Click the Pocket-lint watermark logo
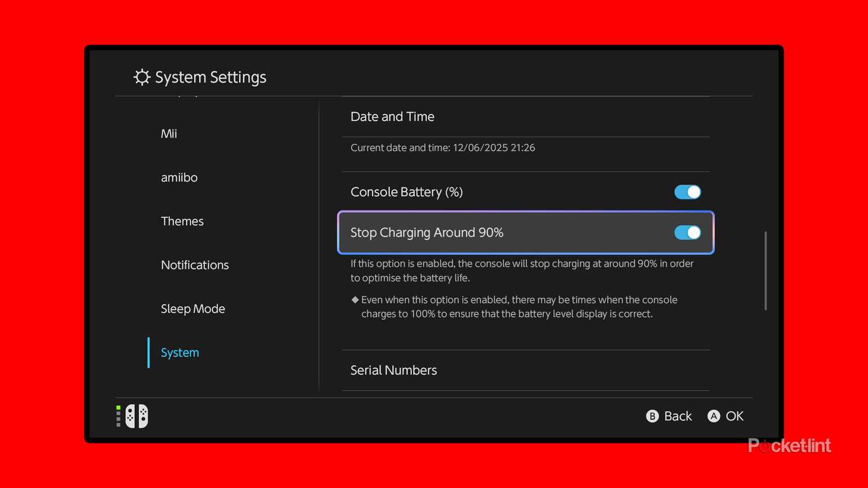868x488 pixels. pyautogui.click(x=789, y=445)
